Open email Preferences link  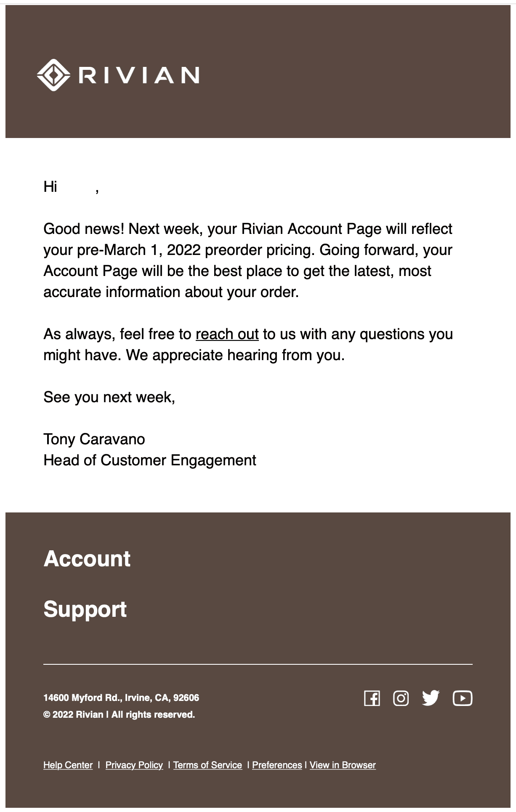click(x=277, y=765)
